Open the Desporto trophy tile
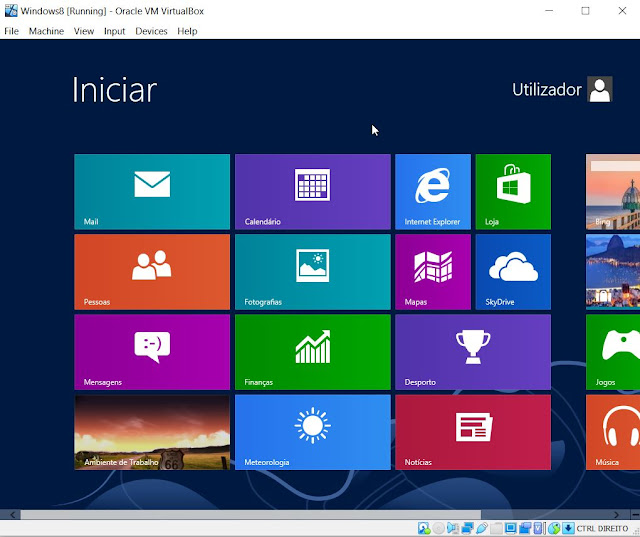 click(x=473, y=352)
